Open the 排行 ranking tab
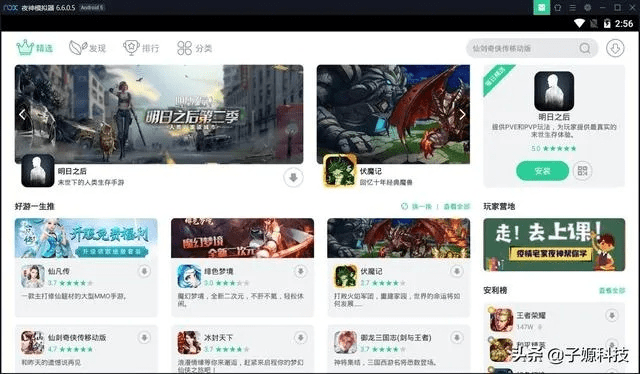This screenshot has height=374, width=640. (141, 48)
